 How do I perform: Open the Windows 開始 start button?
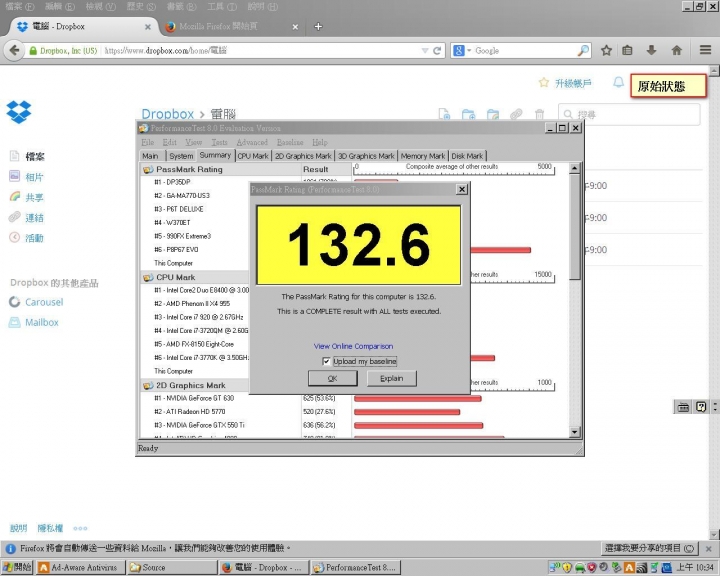[x=17, y=567]
